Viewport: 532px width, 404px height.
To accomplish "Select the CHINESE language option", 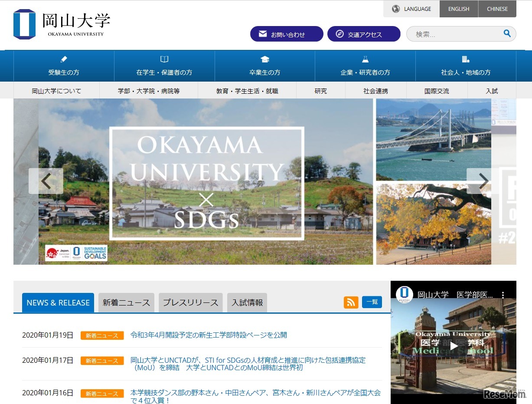I will pos(497,9).
